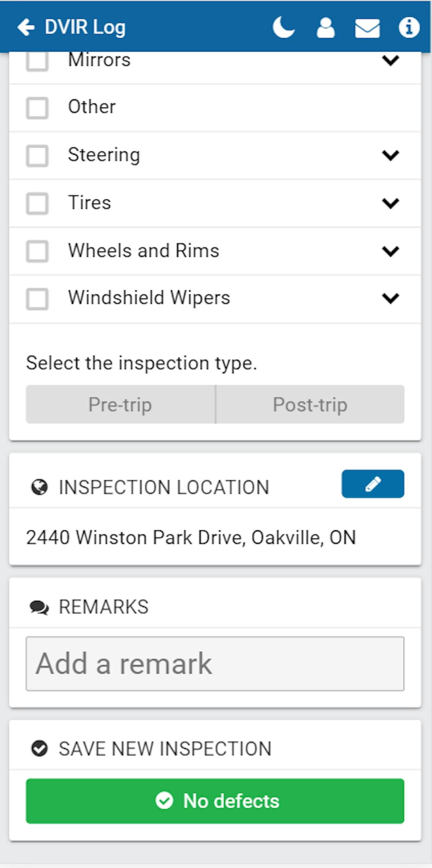This screenshot has height=868, width=432.
Task: Open the user profile icon
Action: point(325,28)
